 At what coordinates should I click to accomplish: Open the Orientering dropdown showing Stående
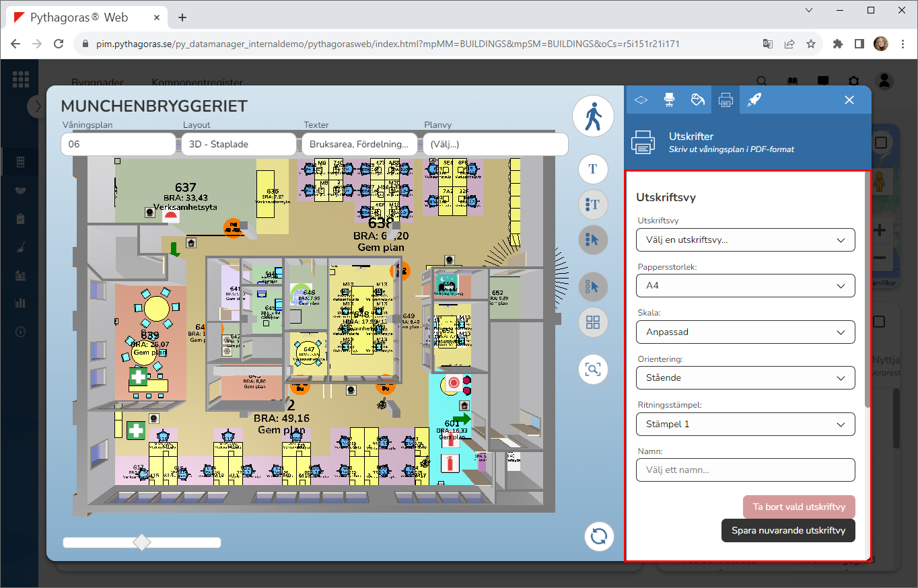click(x=745, y=378)
